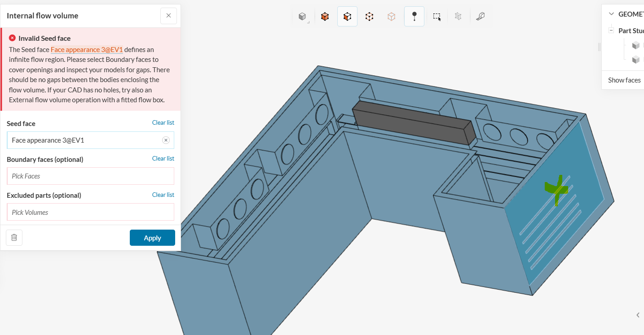Clear list for Seed face

pyautogui.click(x=163, y=123)
